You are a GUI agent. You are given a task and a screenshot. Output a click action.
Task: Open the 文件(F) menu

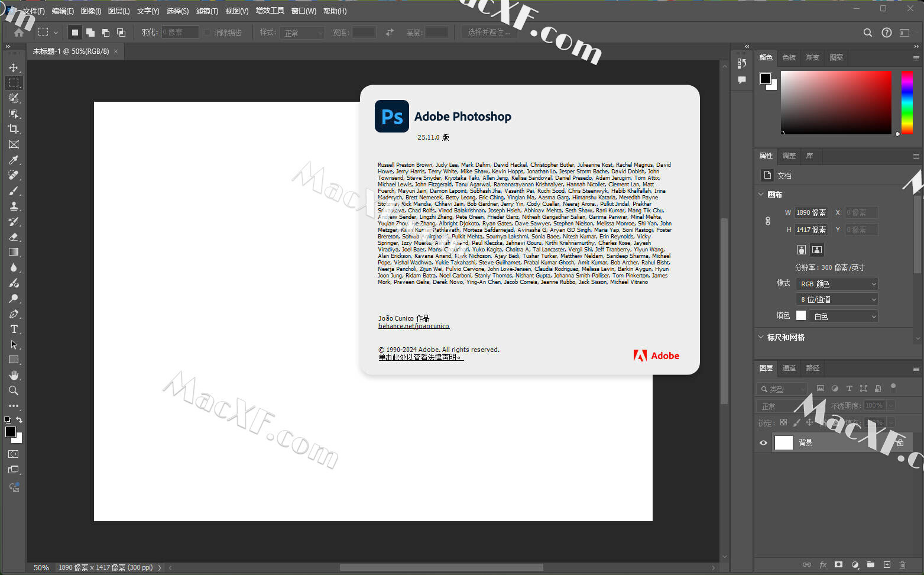coord(34,11)
